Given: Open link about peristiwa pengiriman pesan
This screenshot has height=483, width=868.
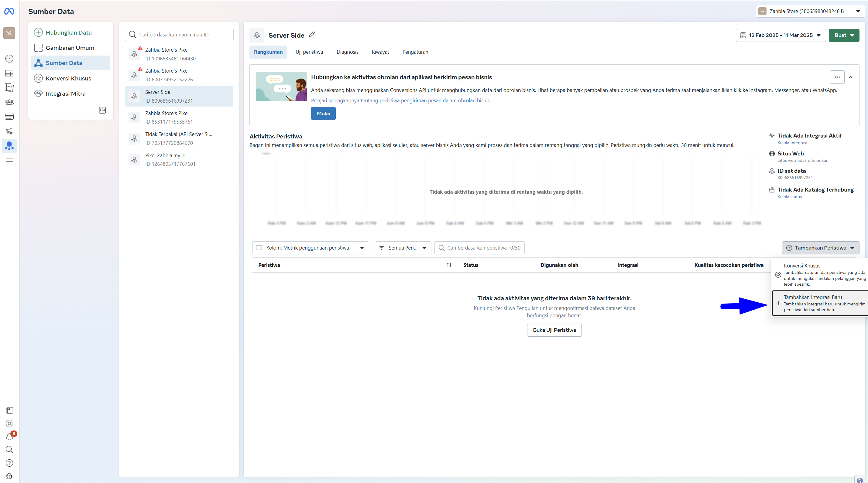Looking at the screenshot, I should click(x=400, y=100).
